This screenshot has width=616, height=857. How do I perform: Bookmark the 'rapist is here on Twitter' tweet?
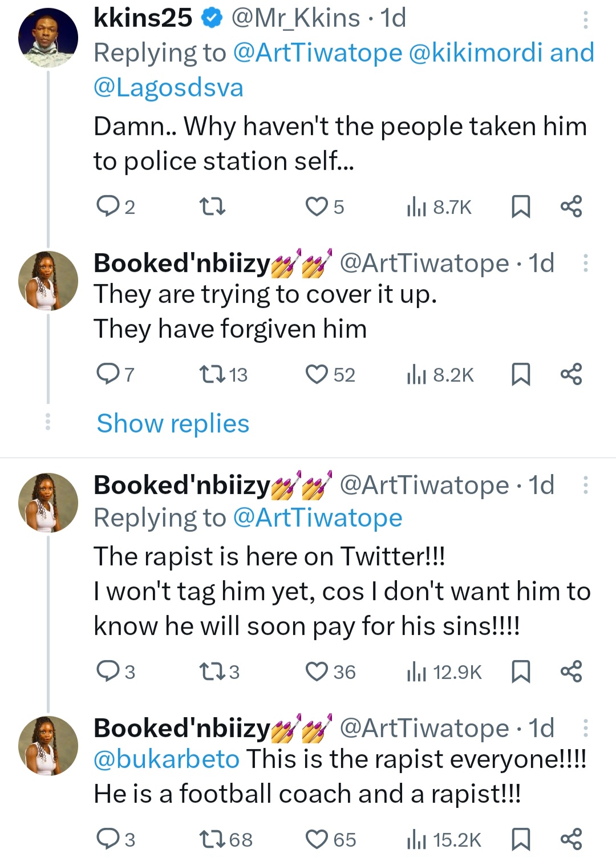[x=520, y=672]
